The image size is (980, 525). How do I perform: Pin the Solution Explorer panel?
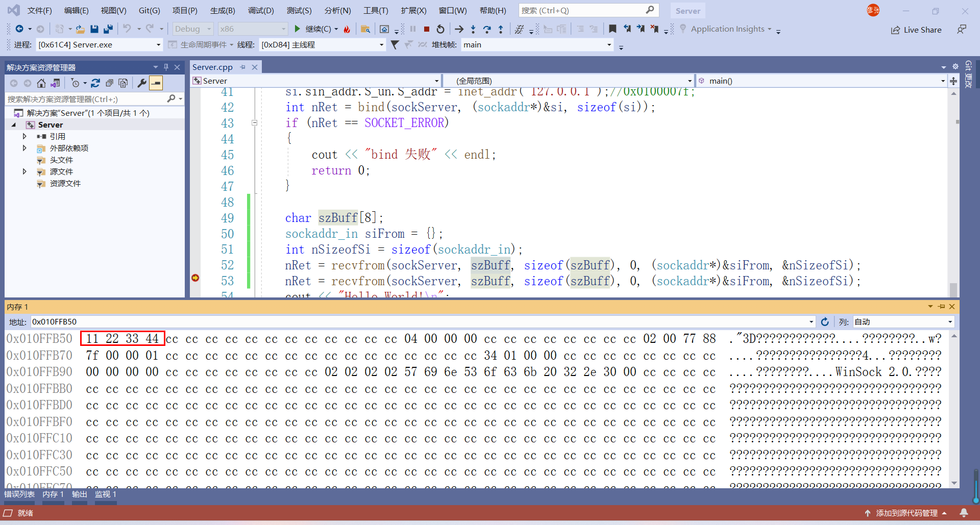pos(166,67)
